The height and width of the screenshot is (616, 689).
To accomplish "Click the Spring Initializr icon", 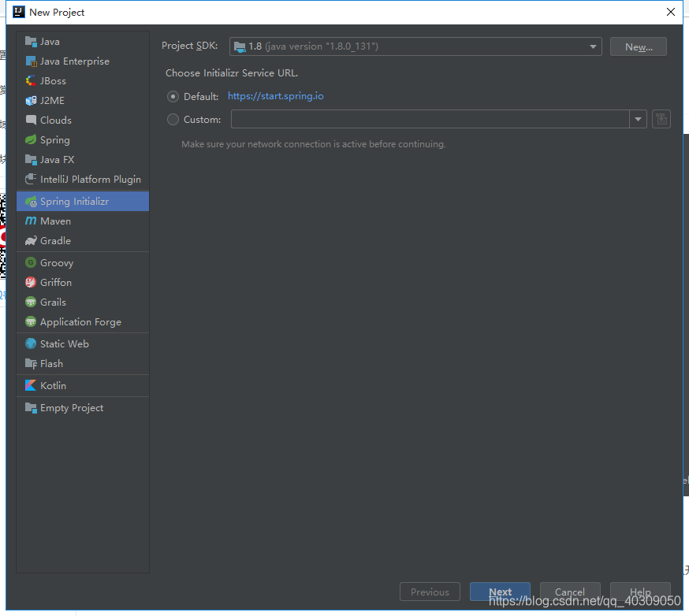I will tap(31, 202).
